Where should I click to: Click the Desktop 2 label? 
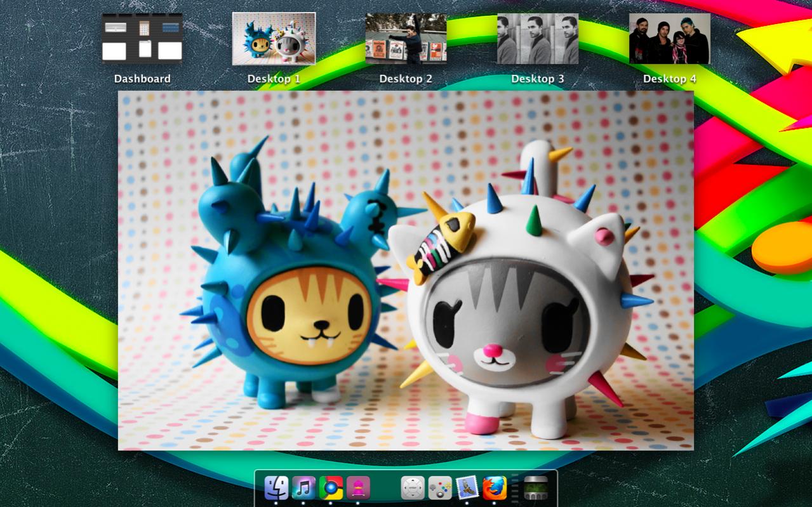tap(406, 79)
